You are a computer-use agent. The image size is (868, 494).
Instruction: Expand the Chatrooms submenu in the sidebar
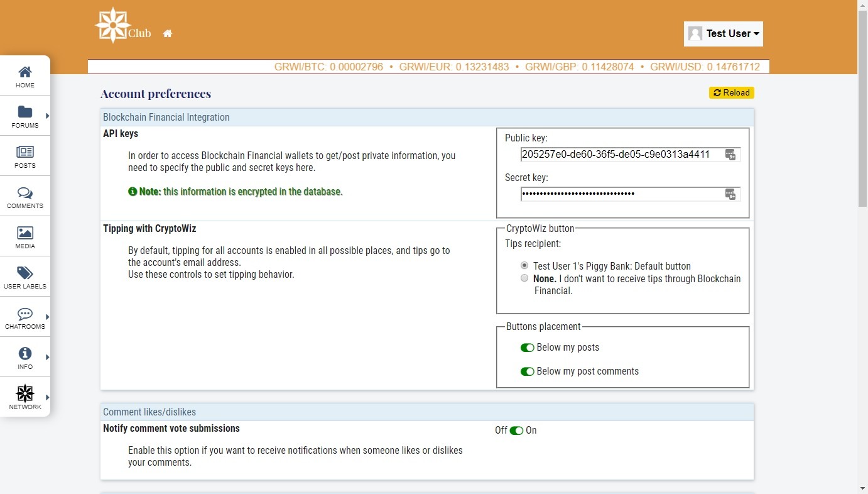(47, 317)
